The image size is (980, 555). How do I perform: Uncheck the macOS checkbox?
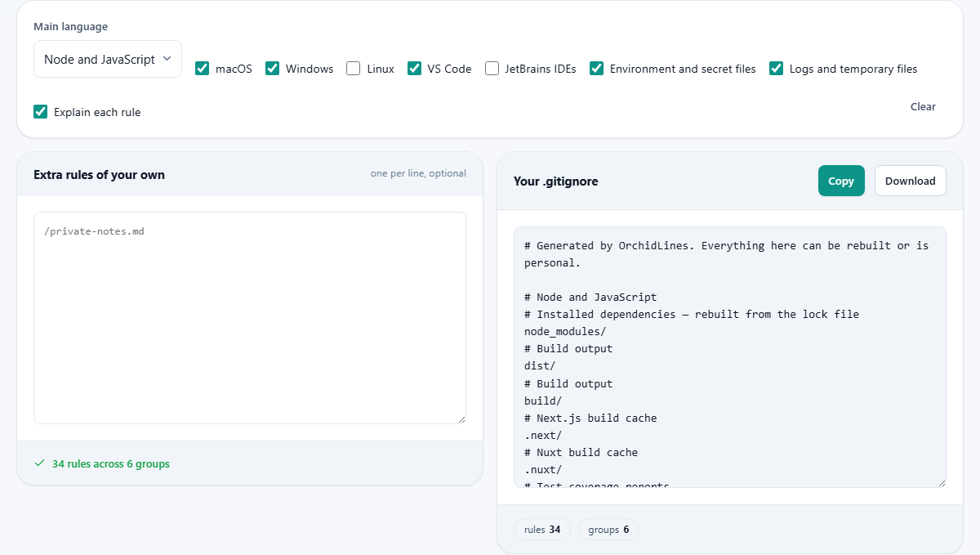point(203,69)
